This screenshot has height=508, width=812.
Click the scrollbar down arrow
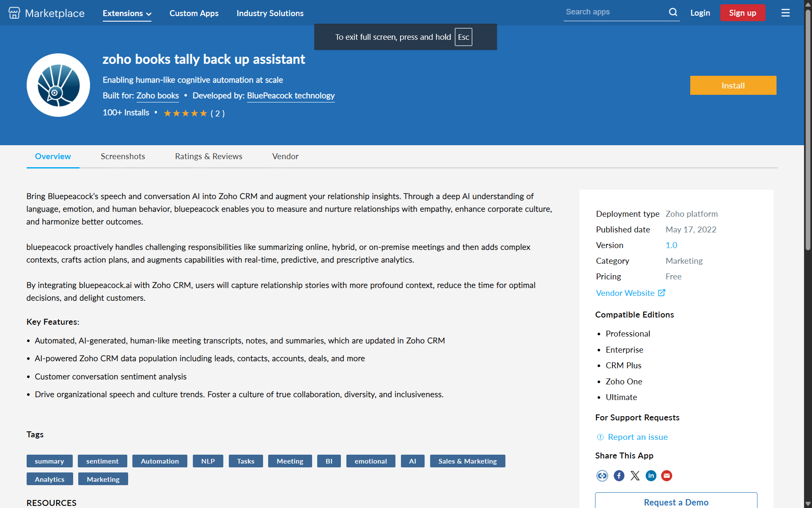click(x=808, y=504)
